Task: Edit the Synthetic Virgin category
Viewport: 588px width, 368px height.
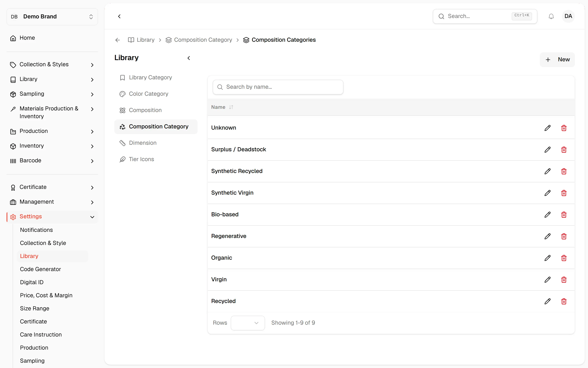Action: pyautogui.click(x=547, y=193)
